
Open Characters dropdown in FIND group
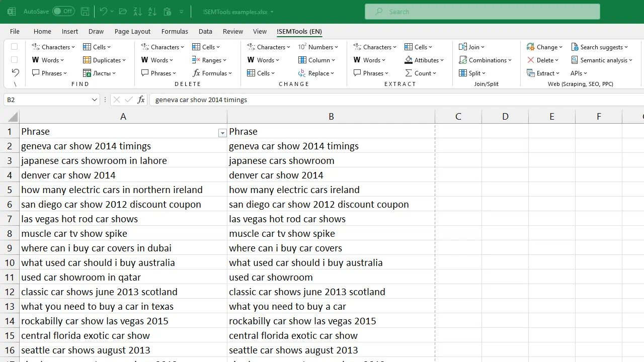tap(53, 47)
